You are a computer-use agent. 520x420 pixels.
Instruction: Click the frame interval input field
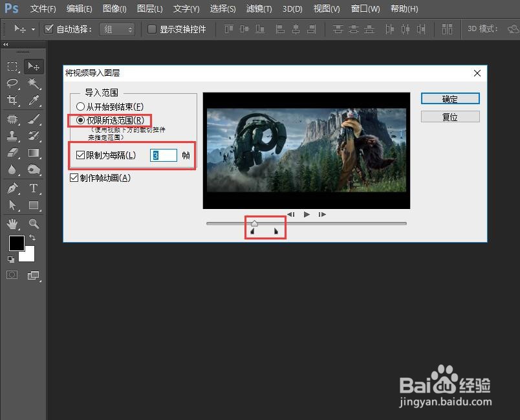[x=164, y=155]
